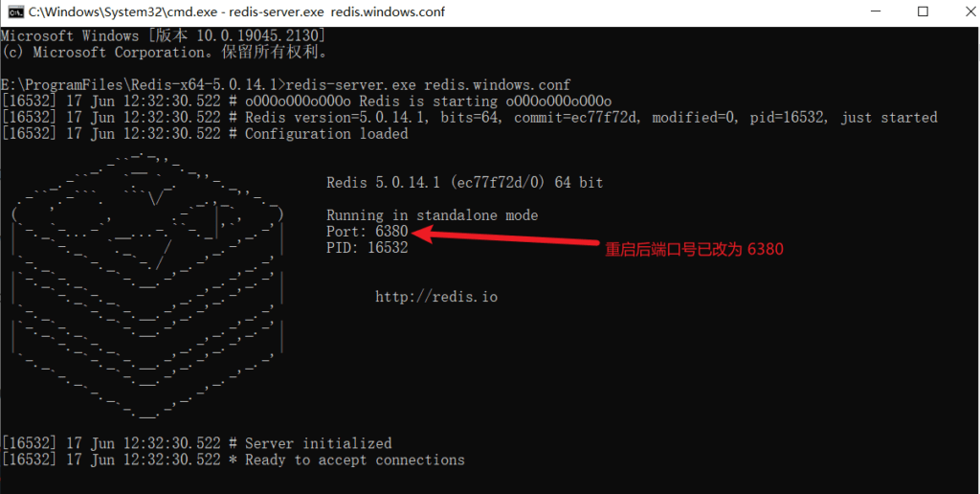Click the "Redis 5.0.14.1 (ec77f72d/0) 64 bit" line

464,182
